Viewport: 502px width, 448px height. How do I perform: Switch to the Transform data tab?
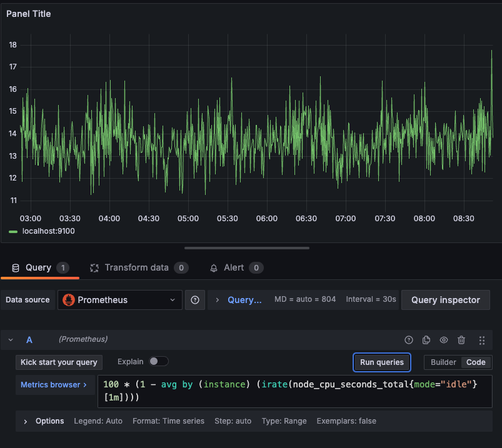pyautogui.click(x=136, y=267)
